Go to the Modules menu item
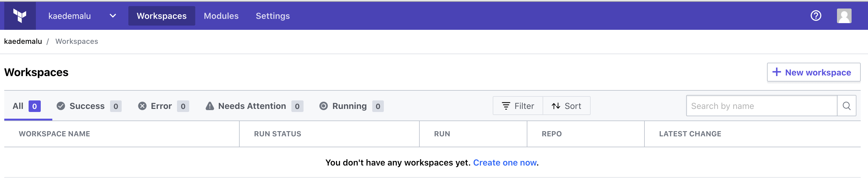The width and height of the screenshot is (868, 185). [x=221, y=16]
